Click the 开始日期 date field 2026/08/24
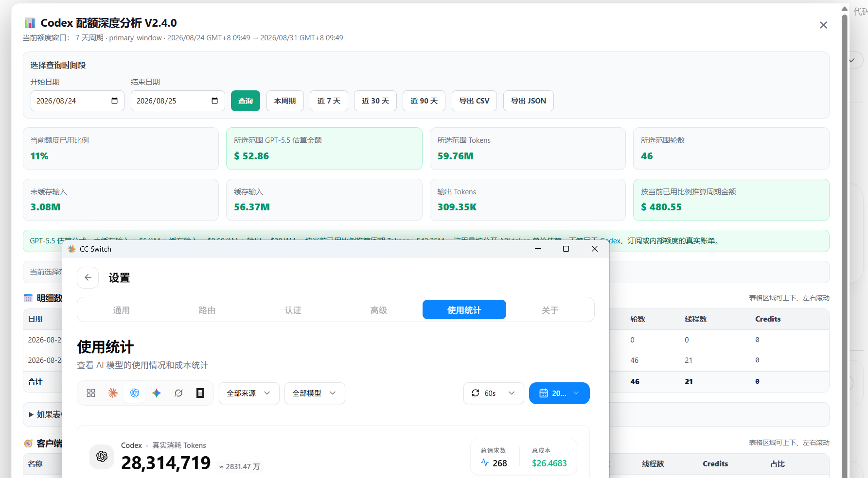Image resolution: width=868 pixels, height=478 pixels. [x=77, y=101]
